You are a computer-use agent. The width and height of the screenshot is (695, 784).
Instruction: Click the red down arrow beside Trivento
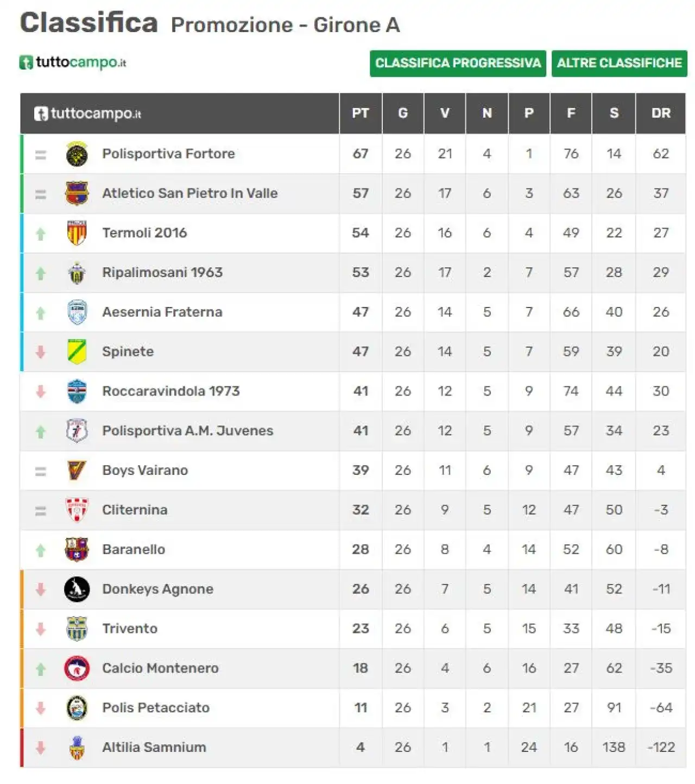(x=41, y=629)
